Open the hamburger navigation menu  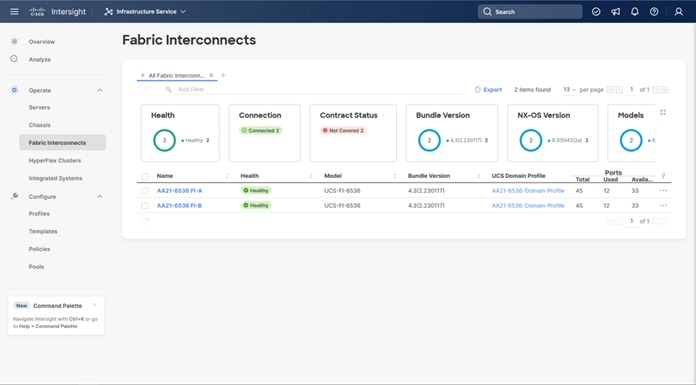point(14,12)
